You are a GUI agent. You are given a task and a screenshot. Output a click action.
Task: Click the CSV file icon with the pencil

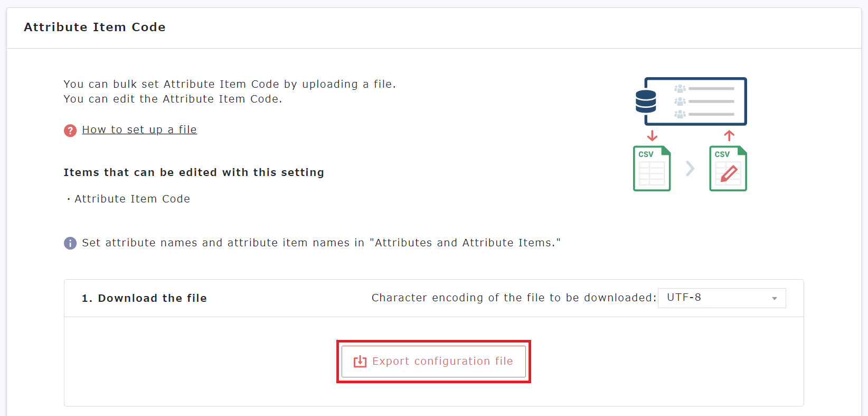728,169
